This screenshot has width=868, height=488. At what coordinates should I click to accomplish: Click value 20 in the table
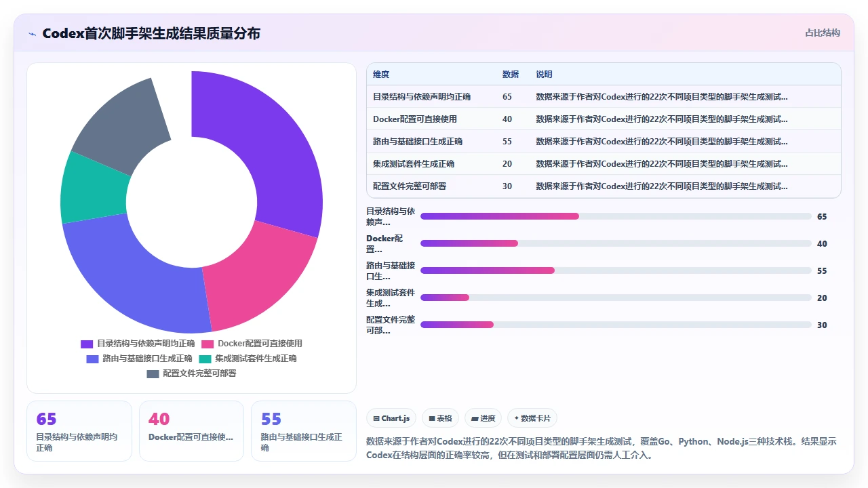pos(507,164)
